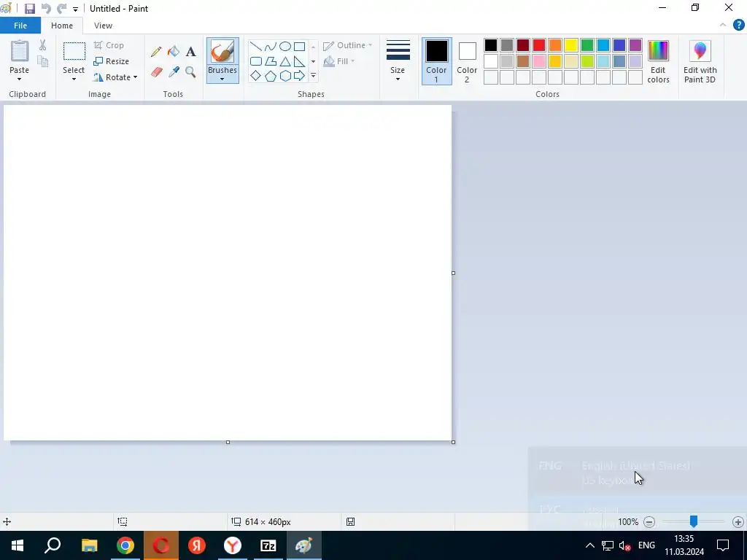Screen dimensions: 747x560
Task: Open the Rotate dropdown menu
Action: tap(135, 77)
